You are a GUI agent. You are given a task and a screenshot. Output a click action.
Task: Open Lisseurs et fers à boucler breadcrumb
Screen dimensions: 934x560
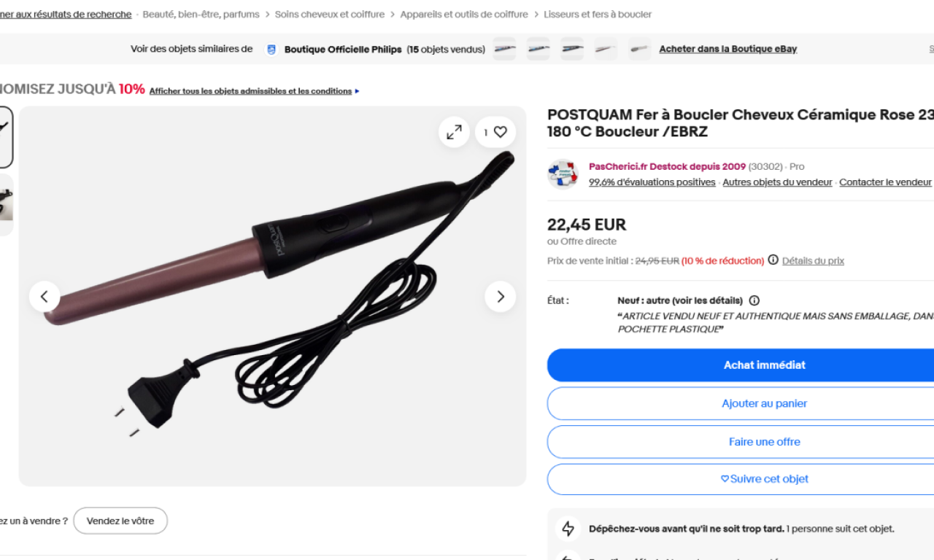[x=598, y=15]
